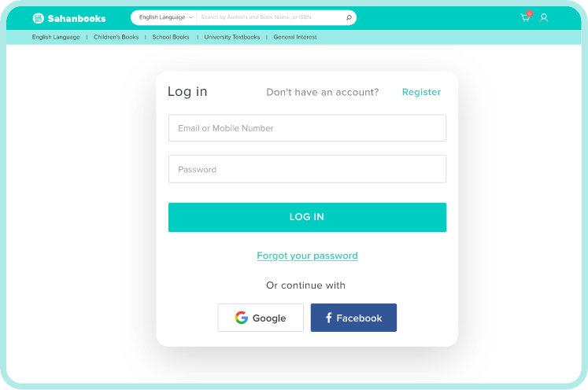Viewport: 588px width, 390px height.
Task: Click the Google logo icon
Action: pyautogui.click(x=242, y=318)
